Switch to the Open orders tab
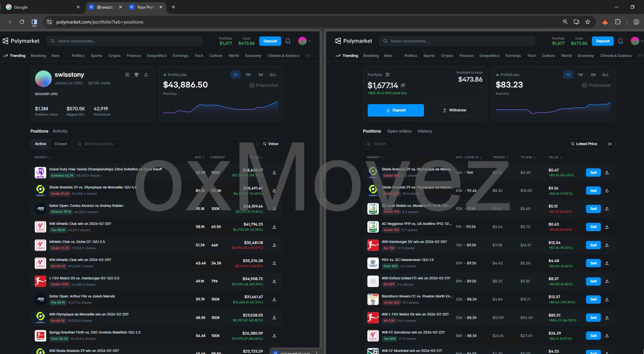The height and width of the screenshot is (354, 644). click(399, 131)
